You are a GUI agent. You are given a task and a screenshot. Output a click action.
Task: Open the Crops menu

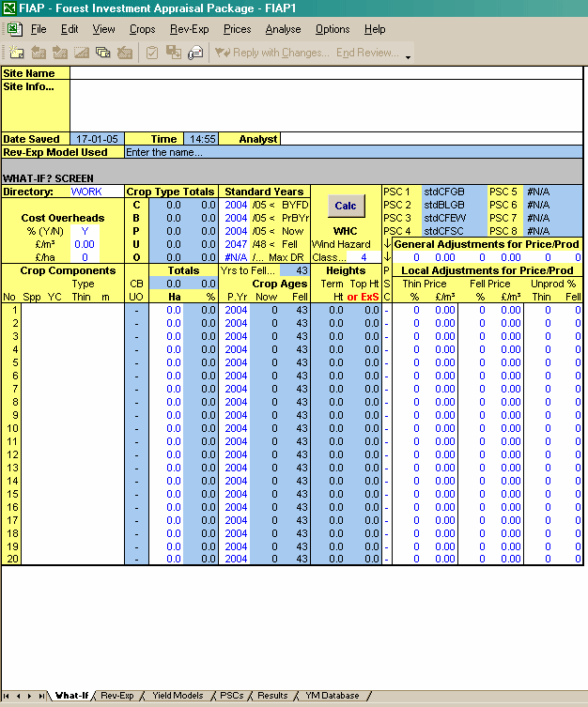pyautogui.click(x=142, y=29)
